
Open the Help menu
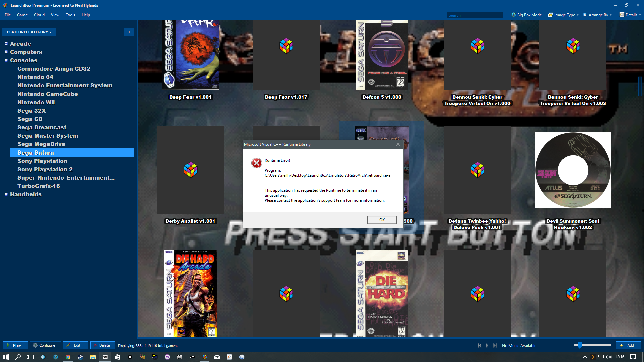[86, 15]
